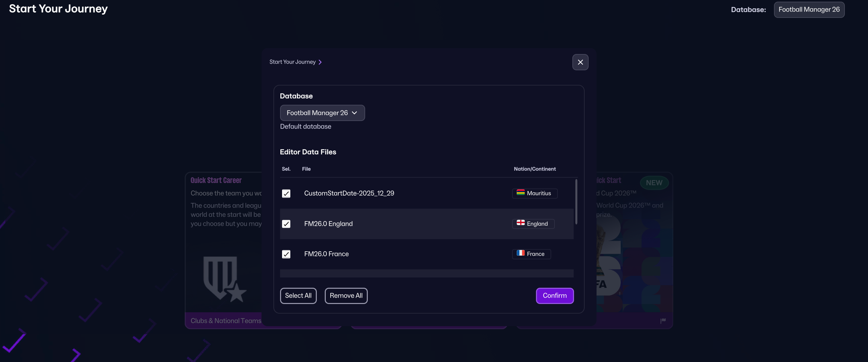Click the Mauritius nation tag
Image resolution: width=868 pixels, height=362 pixels.
535,193
